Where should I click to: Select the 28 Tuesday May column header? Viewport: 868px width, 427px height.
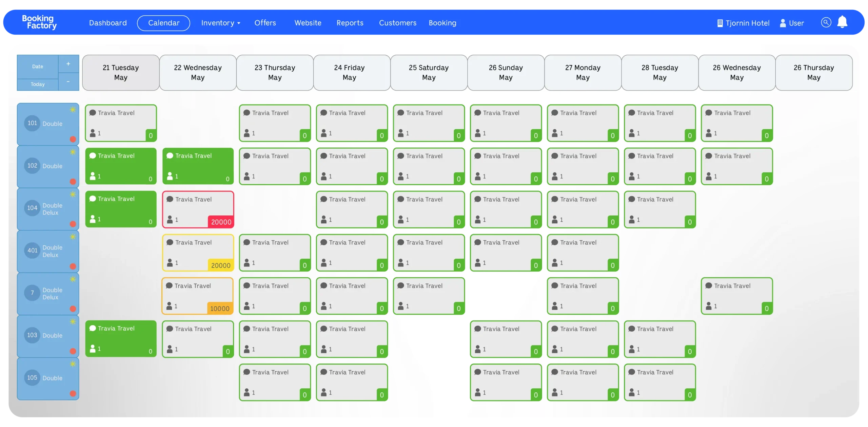tap(659, 73)
